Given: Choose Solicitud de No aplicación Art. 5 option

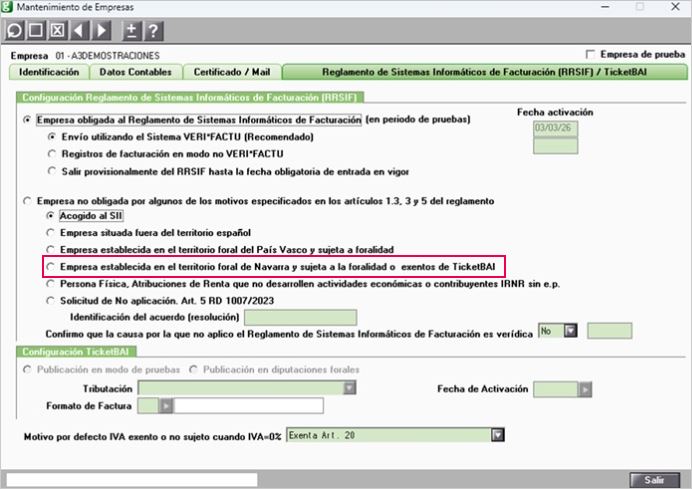Looking at the screenshot, I should [51, 301].
